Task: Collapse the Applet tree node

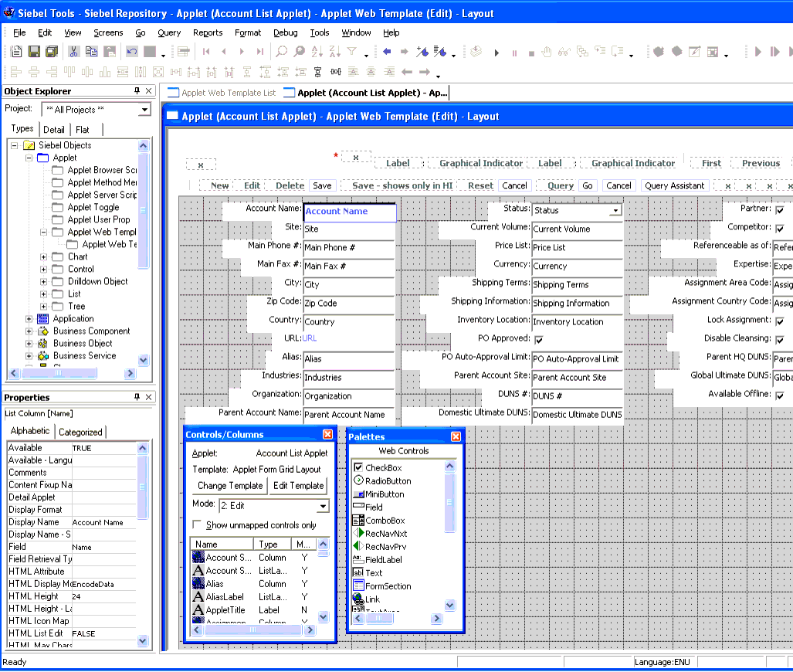Action: pyautogui.click(x=29, y=158)
